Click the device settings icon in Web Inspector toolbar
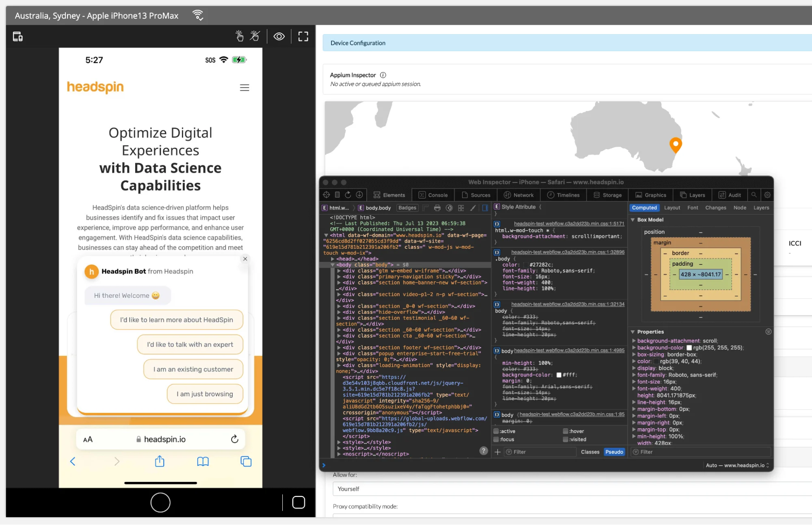This screenshot has width=812, height=525. [x=337, y=195]
